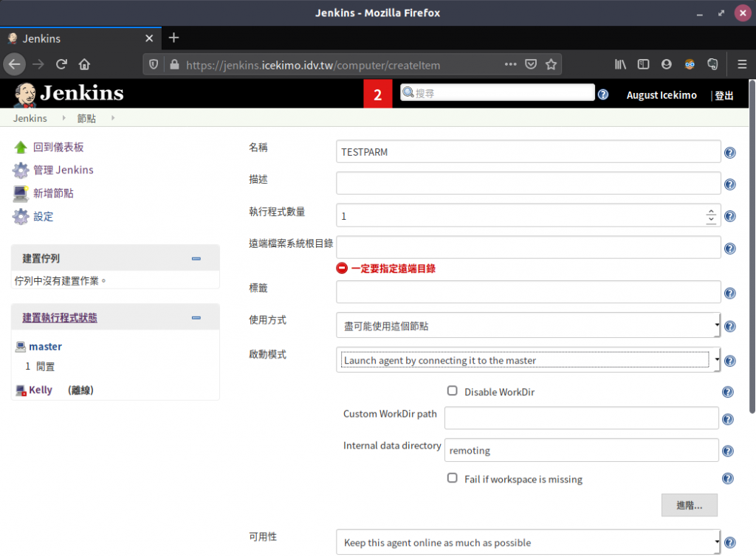The image size is (756, 557).
Task: Click the 進階... advanced button
Action: click(689, 505)
